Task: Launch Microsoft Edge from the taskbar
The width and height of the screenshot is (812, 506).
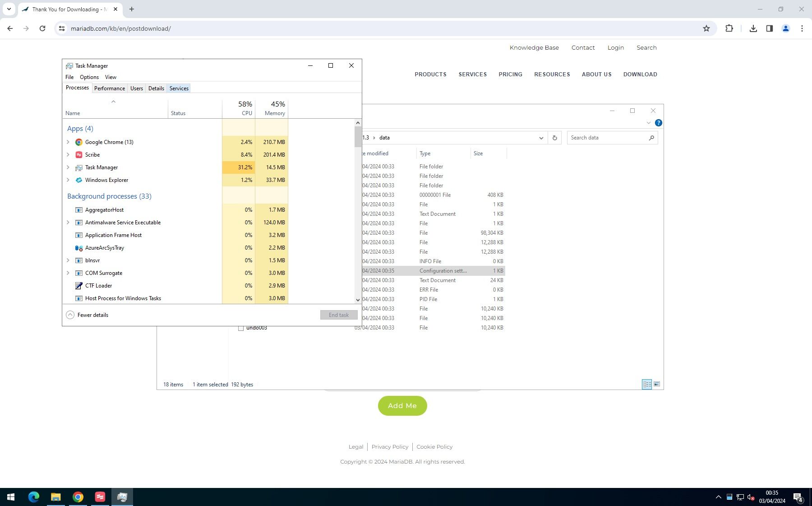Action: [x=34, y=497]
